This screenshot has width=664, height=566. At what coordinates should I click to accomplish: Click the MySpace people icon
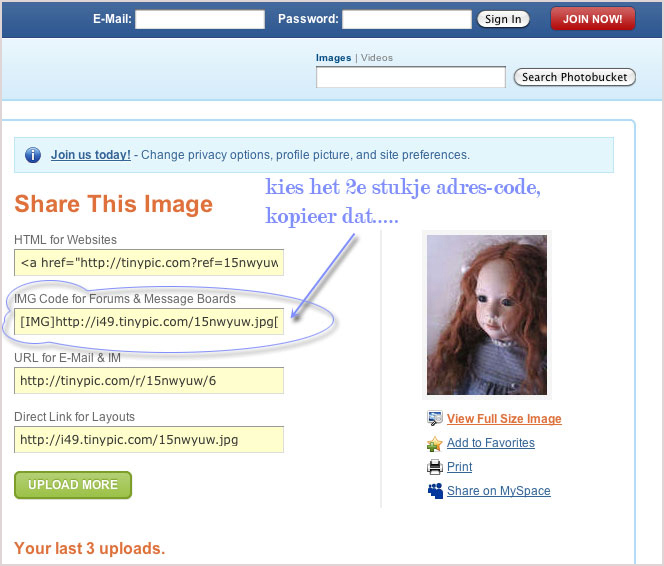pyautogui.click(x=435, y=491)
